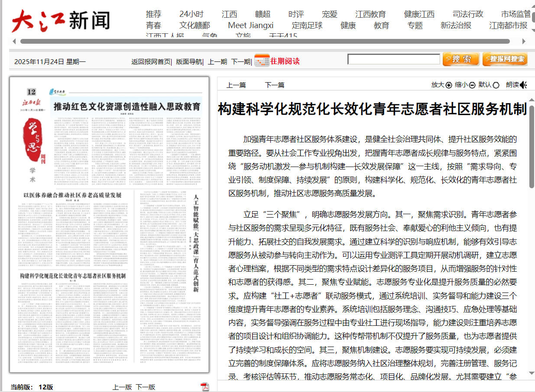Click the article title 构建科学化规范化长效化青年志愿者社区服务机制

[372, 109]
